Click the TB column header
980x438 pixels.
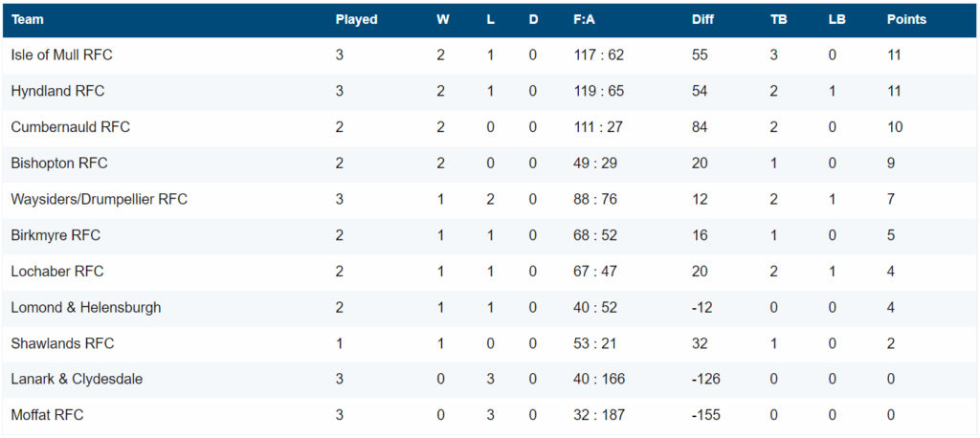(x=779, y=19)
